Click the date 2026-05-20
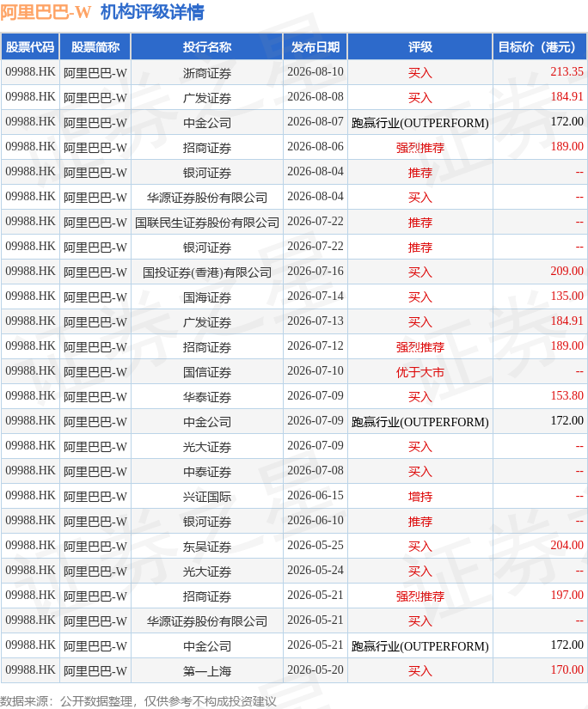 point(315,669)
